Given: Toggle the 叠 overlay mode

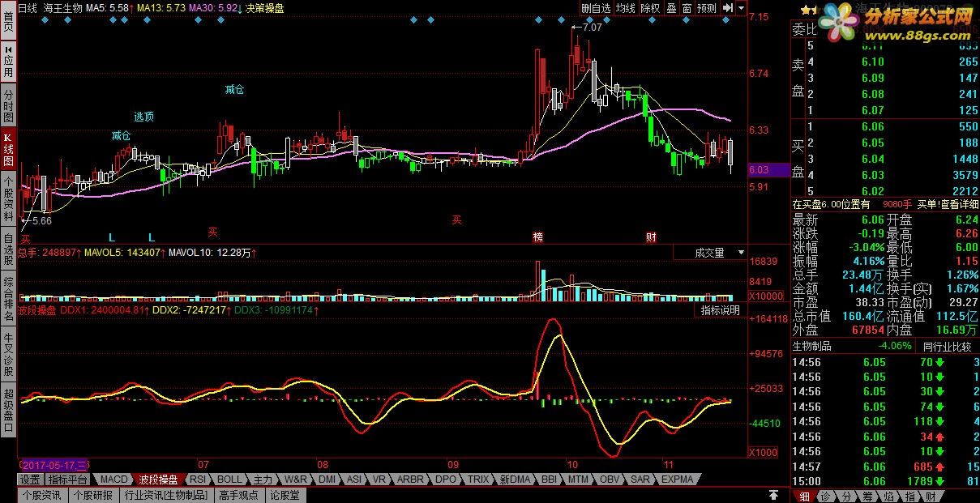Looking at the screenshot, I should coord(671,8).
